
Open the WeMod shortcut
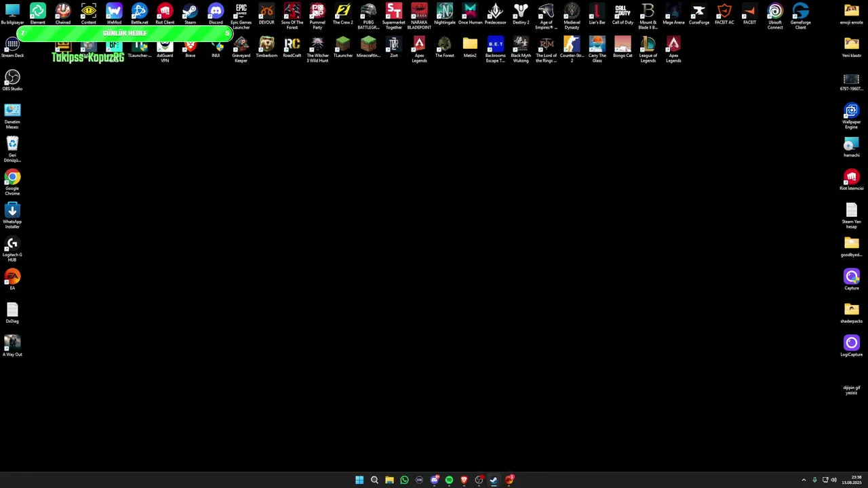coord(114,14)
